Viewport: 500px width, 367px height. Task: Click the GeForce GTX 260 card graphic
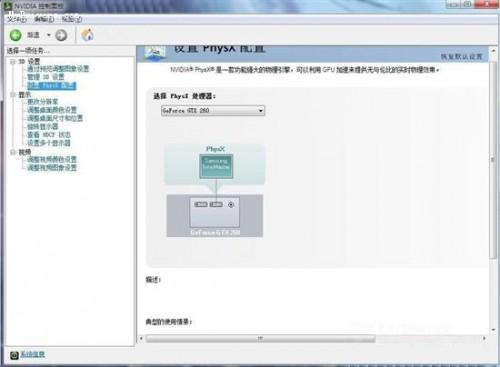tap(215, 212)
